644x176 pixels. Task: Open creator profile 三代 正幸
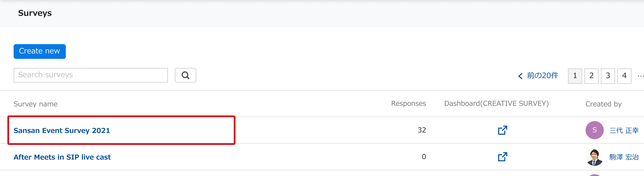[x=624, y=130]
